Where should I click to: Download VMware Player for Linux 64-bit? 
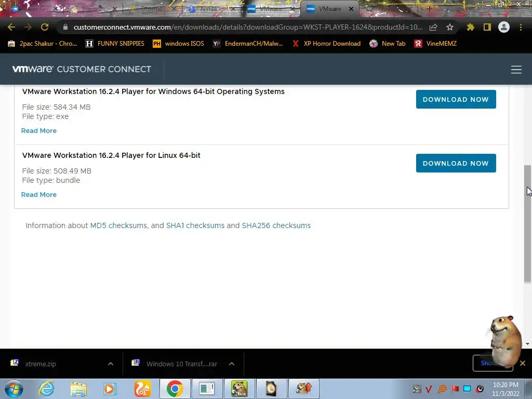[x=456, y=163]
